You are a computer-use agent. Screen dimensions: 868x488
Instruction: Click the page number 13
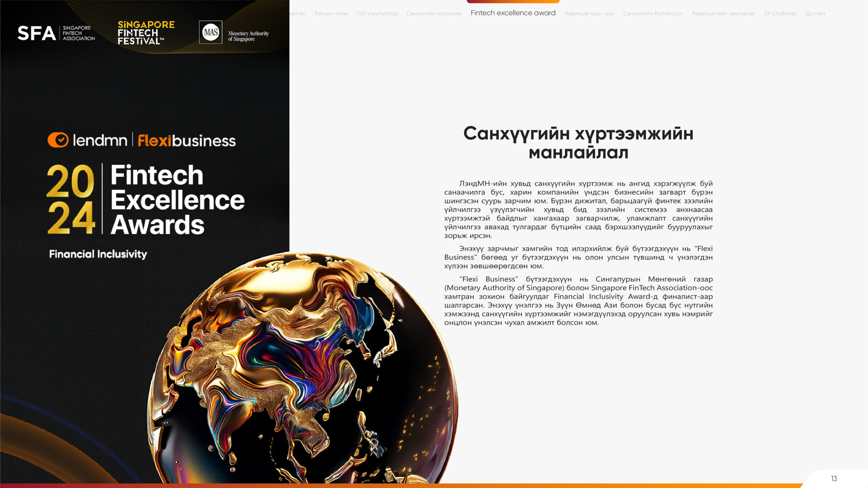(834, 479)
